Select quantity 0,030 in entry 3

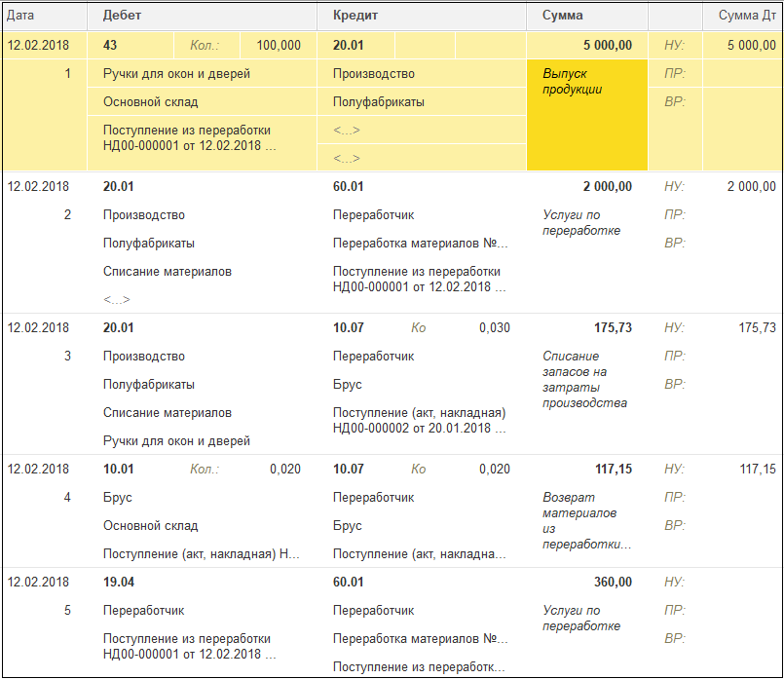point(495,328)
